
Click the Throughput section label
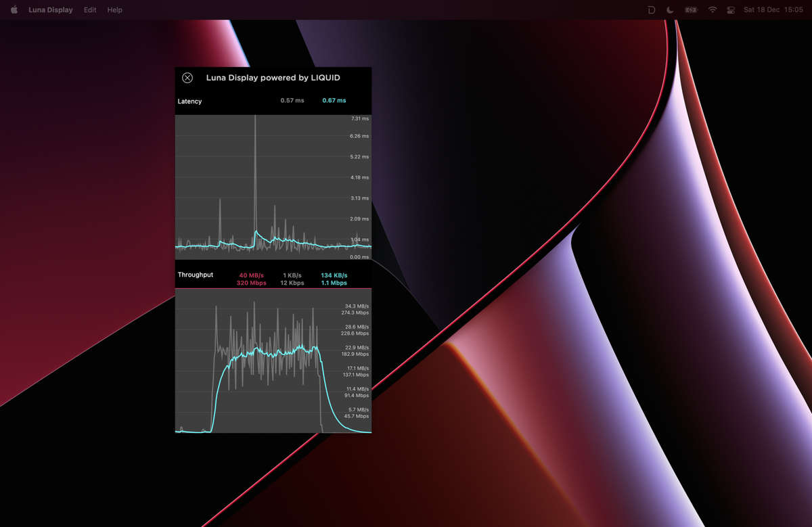(x=196, y=275)
